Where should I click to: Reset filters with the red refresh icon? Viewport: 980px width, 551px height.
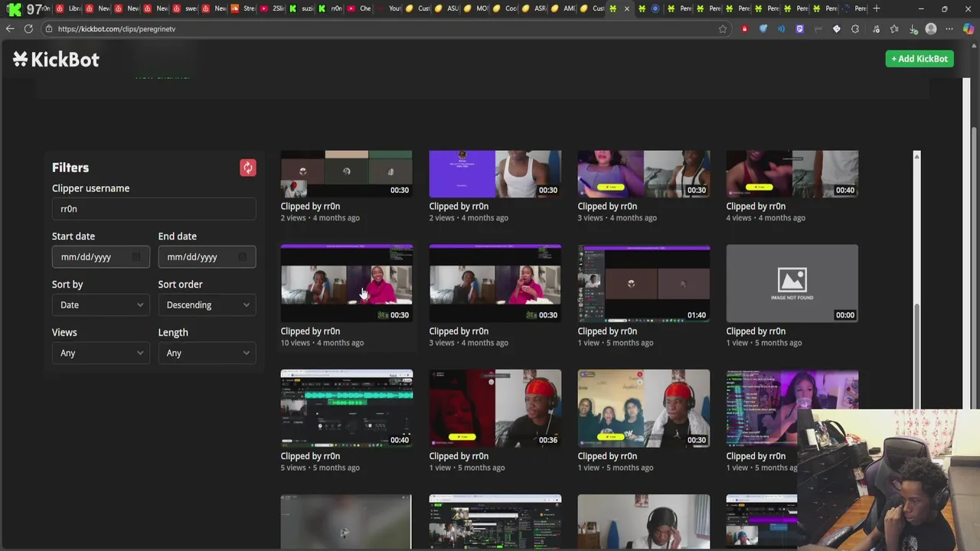coord(247,168)
